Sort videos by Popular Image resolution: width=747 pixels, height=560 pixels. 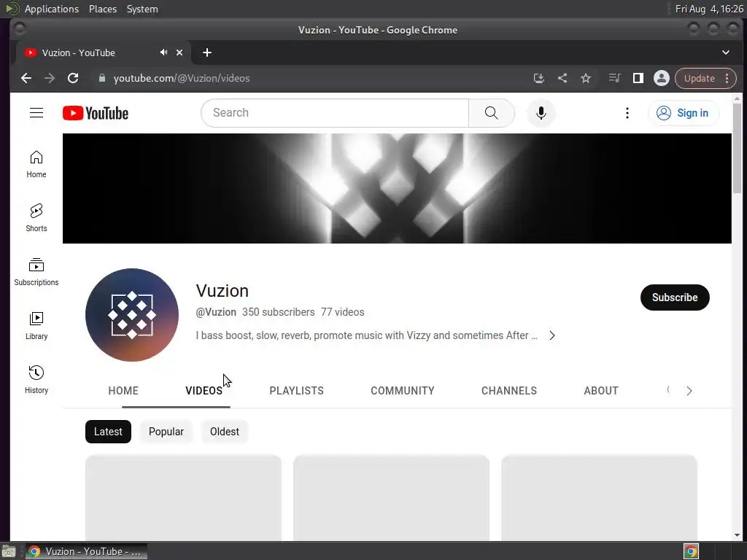tap(166, 432)
